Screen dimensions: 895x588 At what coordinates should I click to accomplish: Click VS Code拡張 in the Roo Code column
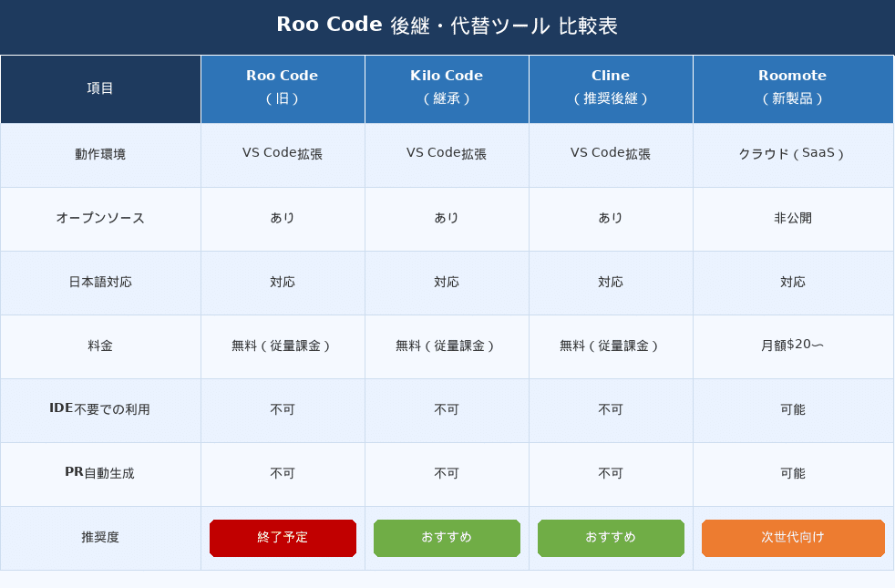click(x=283, y=153)
